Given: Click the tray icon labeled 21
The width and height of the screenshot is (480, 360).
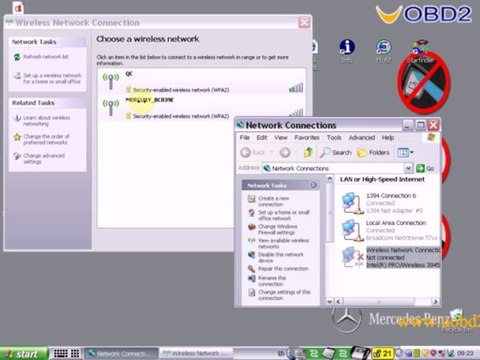Looking at the screenshot, I should pyautogui.click(x=383, y=353).
